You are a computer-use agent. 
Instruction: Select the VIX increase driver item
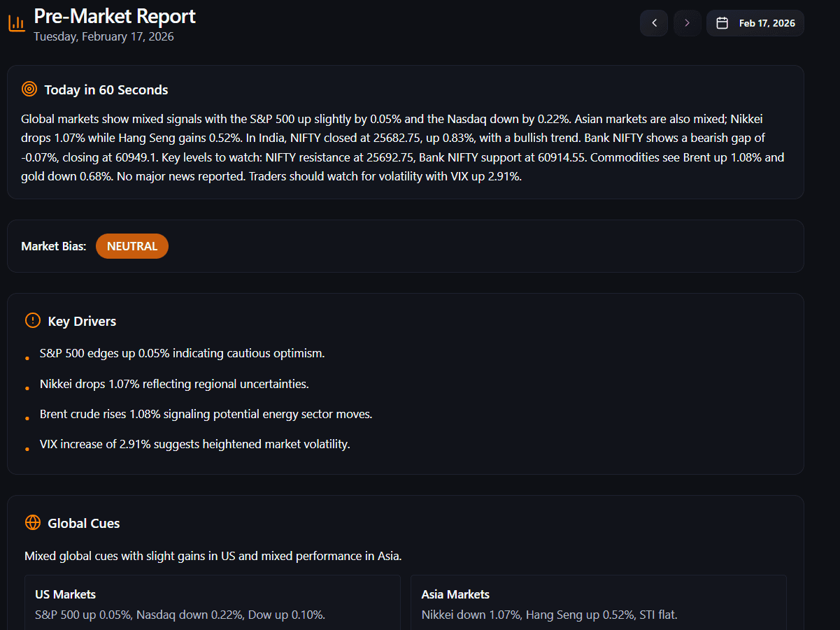coord(194,444)
